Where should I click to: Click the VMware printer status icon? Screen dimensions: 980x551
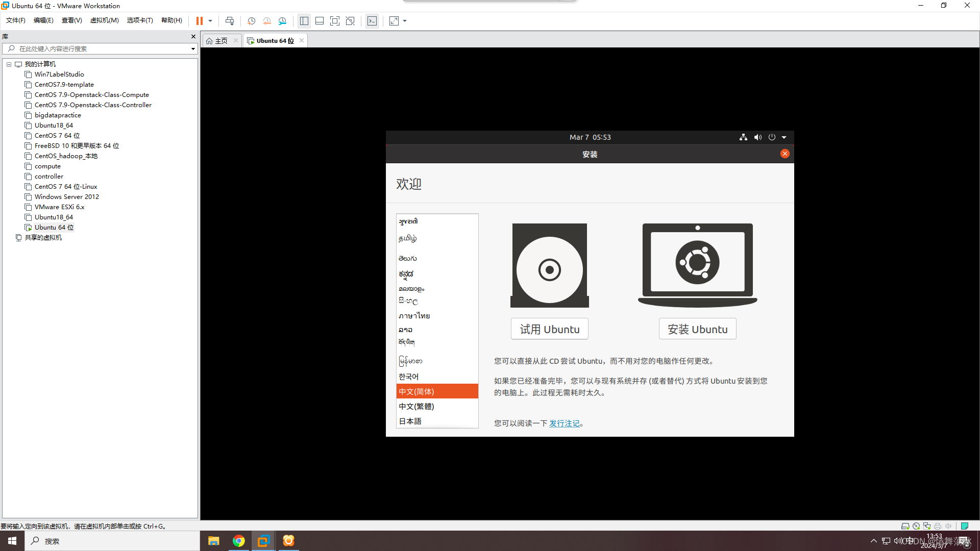[x=938, y=526]
